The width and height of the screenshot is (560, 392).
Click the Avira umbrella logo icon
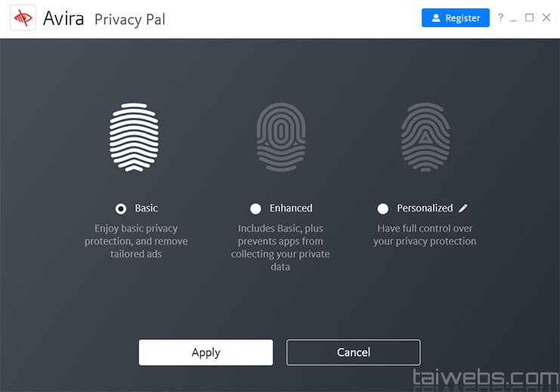[x=23, y=18]
